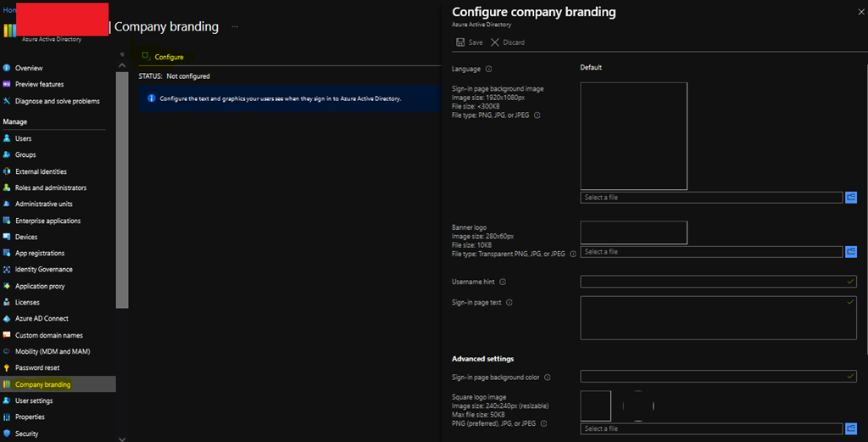Click the Configure toolbar button
This screenshot has width=868, height=442.
click(162, 57)
